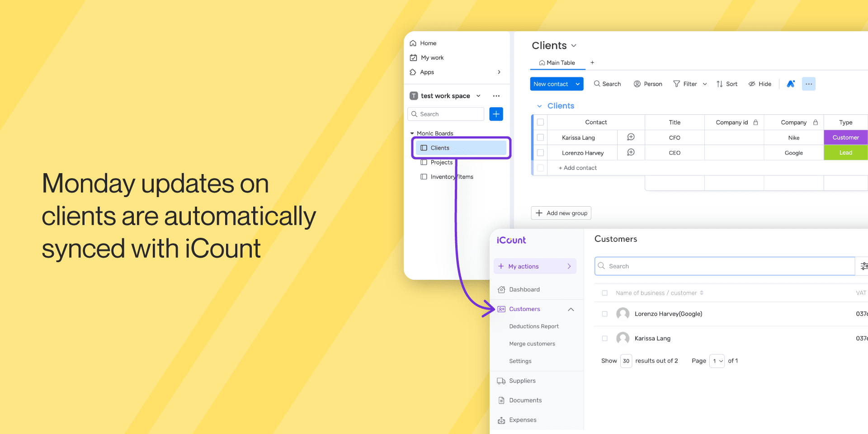Click Hide columns tool
This screenshot has width=868, height=434.
click(760, 84)
